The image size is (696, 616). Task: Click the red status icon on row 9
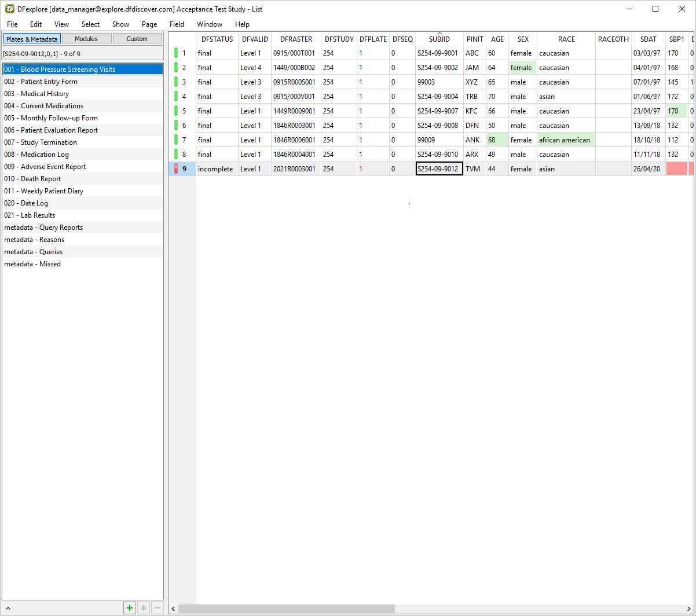coord(176,169)
